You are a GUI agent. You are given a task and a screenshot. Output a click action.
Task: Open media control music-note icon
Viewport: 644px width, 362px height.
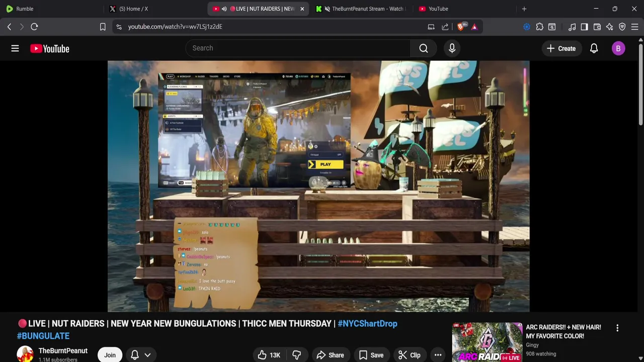tap(572, 27)
